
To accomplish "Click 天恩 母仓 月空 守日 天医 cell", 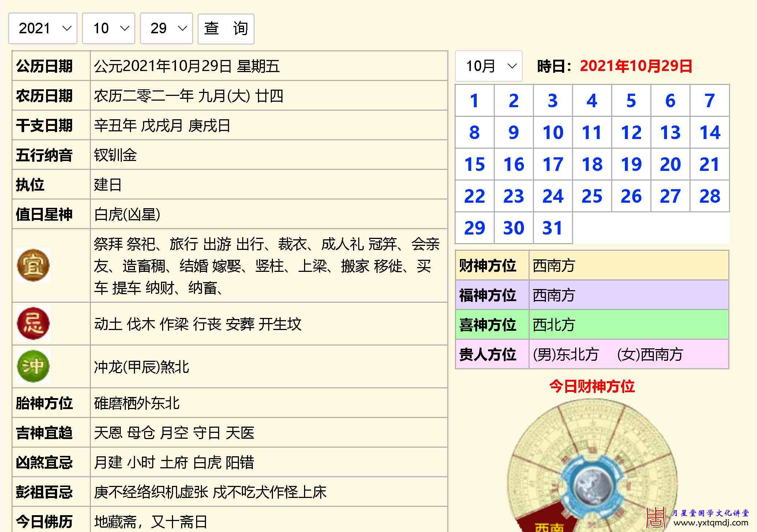I will coord(269,432).
